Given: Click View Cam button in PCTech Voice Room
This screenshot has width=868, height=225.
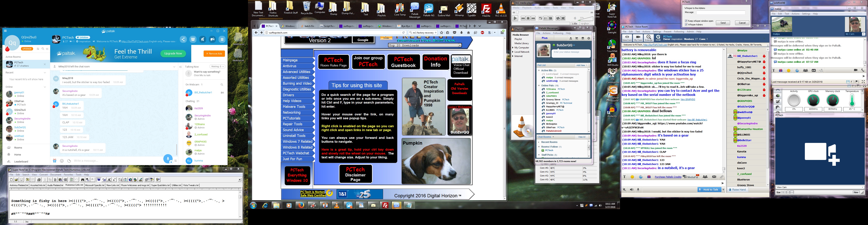Looking at the screenshot, I should tap(627, 38).
